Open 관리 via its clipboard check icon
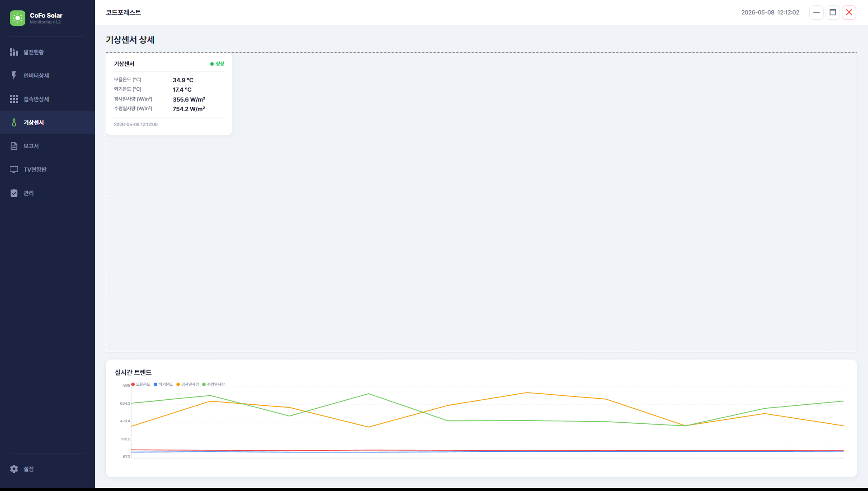 point(14,193)
